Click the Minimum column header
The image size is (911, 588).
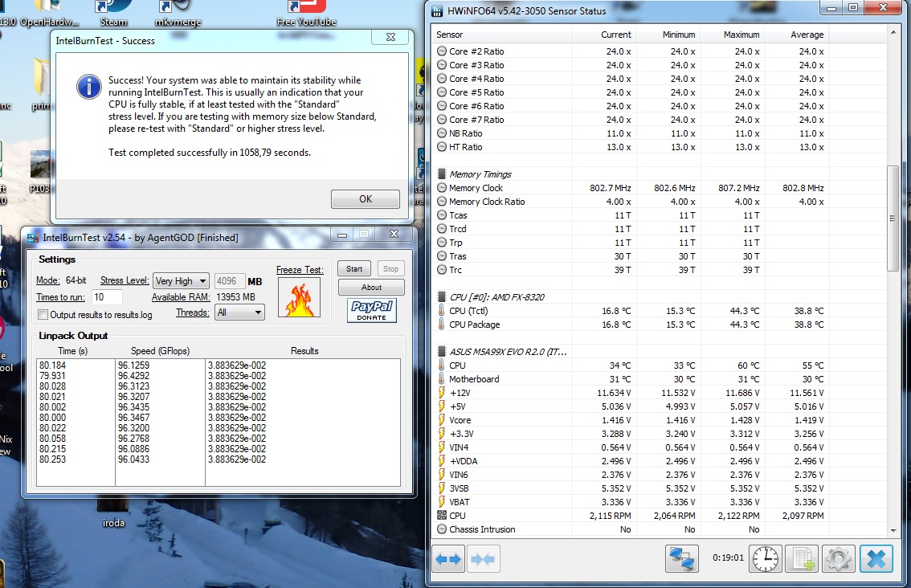coord(668,35)
